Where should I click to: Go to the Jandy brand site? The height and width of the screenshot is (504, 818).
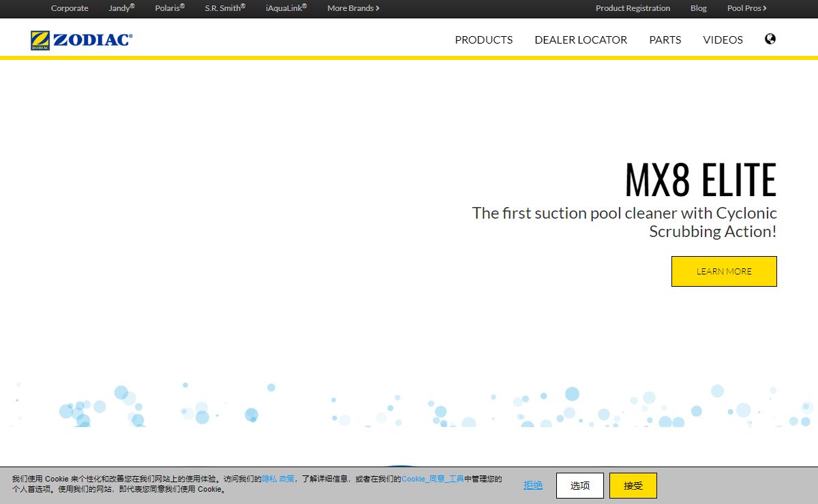121,8
